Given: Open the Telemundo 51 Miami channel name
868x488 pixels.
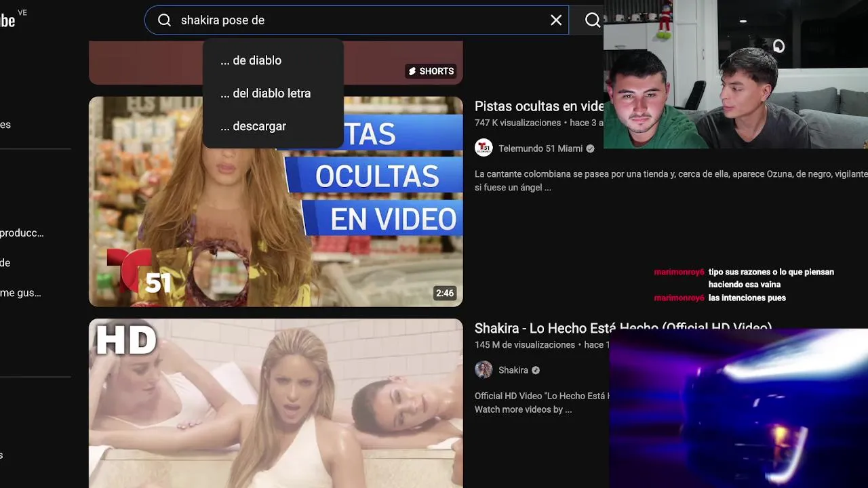Looking at the screenshot, I should pyautogui.click(x=540, y=148).
